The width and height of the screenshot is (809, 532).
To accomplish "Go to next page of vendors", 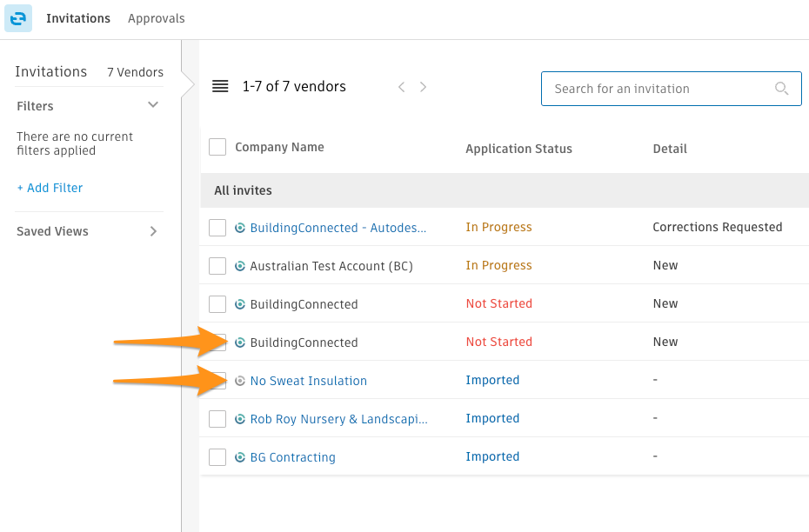I will point(424,87).
